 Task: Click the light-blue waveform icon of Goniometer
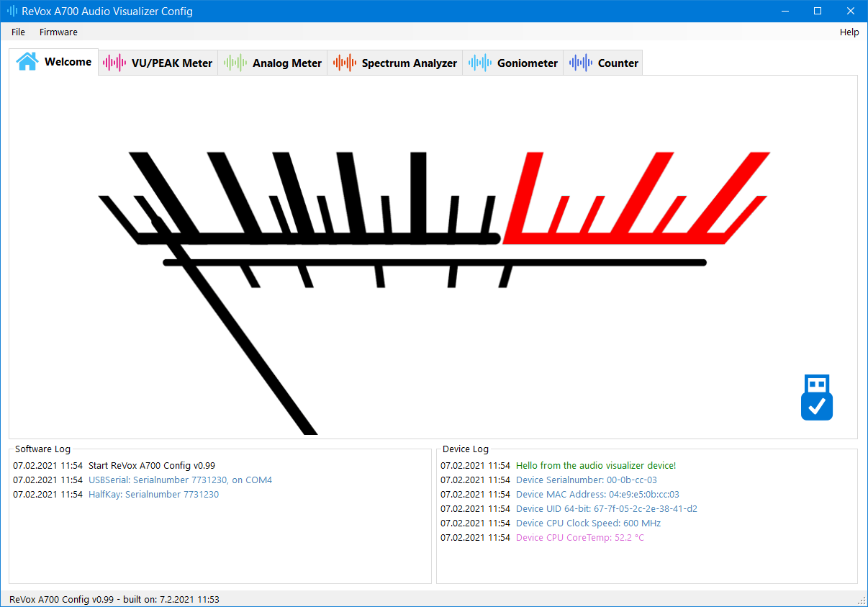point(480,63)
